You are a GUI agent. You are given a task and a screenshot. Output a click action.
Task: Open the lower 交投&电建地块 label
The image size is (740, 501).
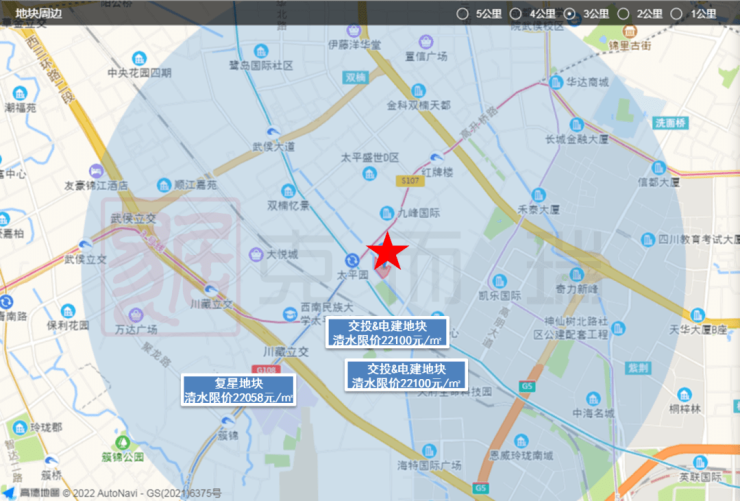406,375
